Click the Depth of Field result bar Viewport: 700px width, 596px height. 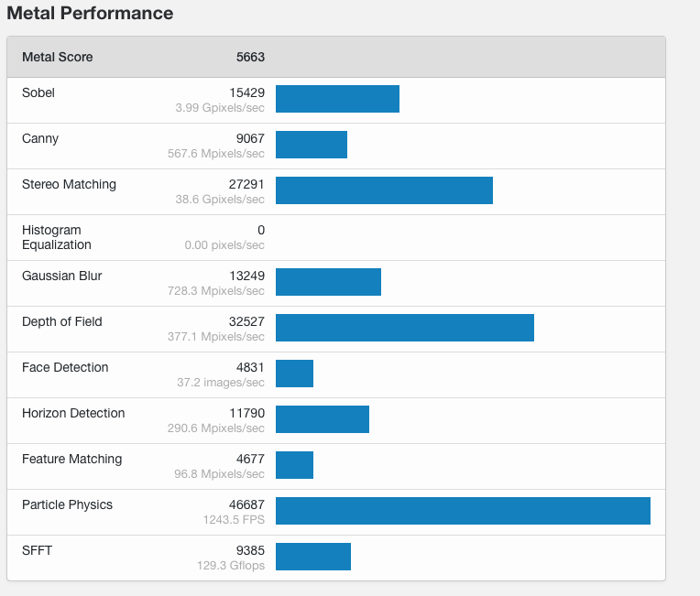[404, 328]
